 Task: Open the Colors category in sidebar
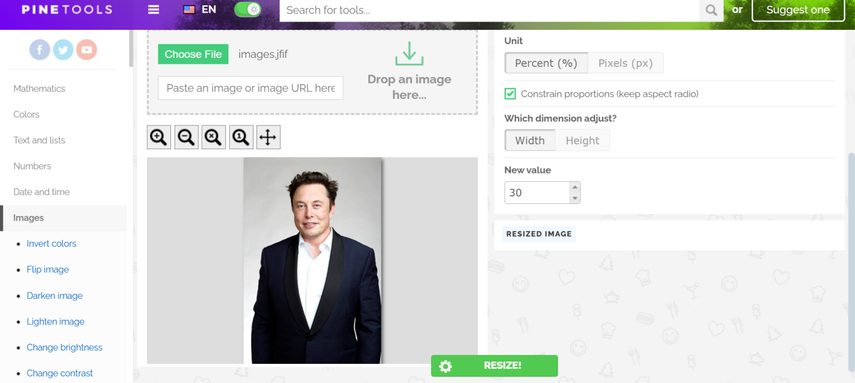[x=26, y=115]
